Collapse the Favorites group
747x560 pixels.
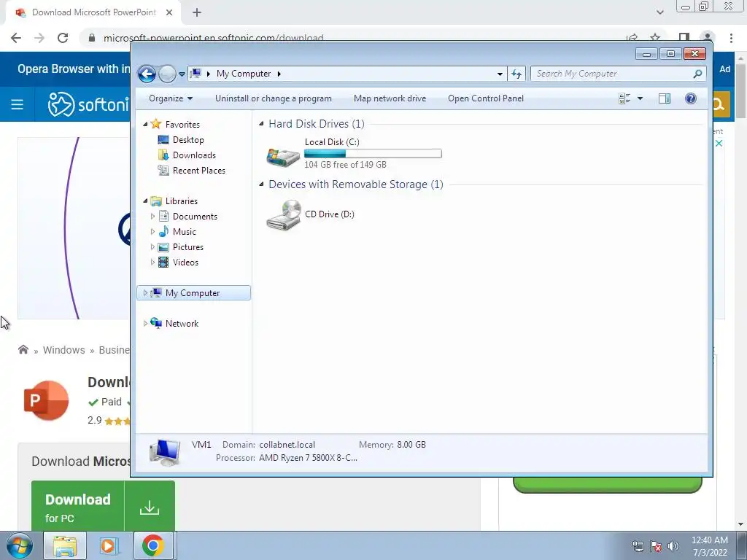[x=145, y=124]
